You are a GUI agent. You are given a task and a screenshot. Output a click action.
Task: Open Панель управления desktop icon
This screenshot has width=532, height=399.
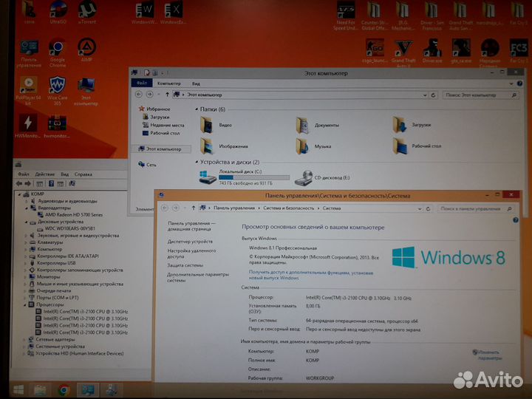point(29,53)
